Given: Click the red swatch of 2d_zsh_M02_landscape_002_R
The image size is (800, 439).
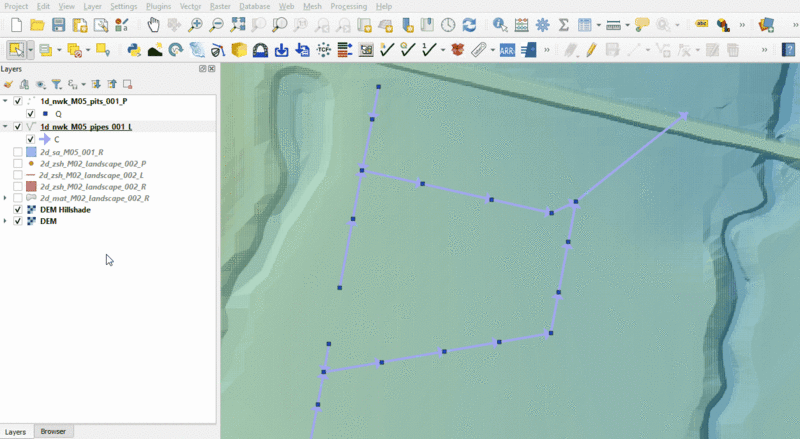Looking at the screenshot, I should (31, 187).
